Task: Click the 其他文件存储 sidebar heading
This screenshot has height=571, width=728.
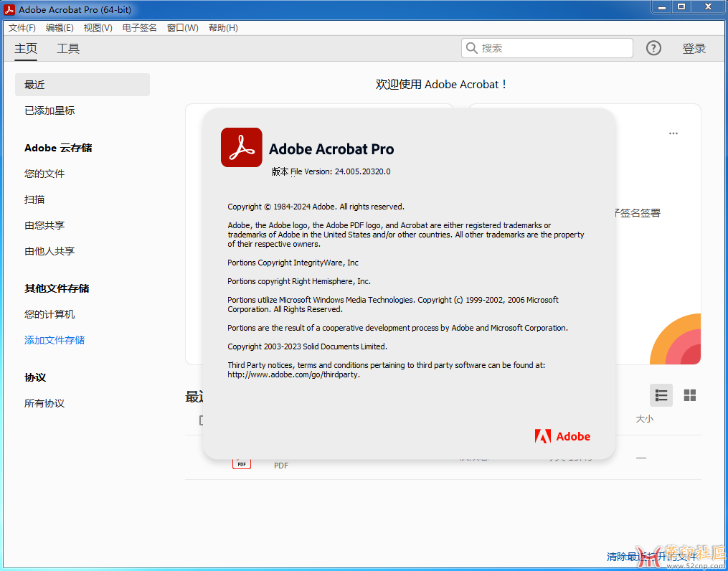Action: (x=57, y=289)
